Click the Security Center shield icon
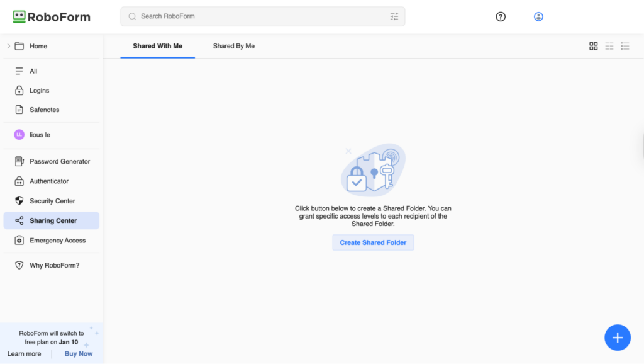644x364 pixels. pos(19,201)
